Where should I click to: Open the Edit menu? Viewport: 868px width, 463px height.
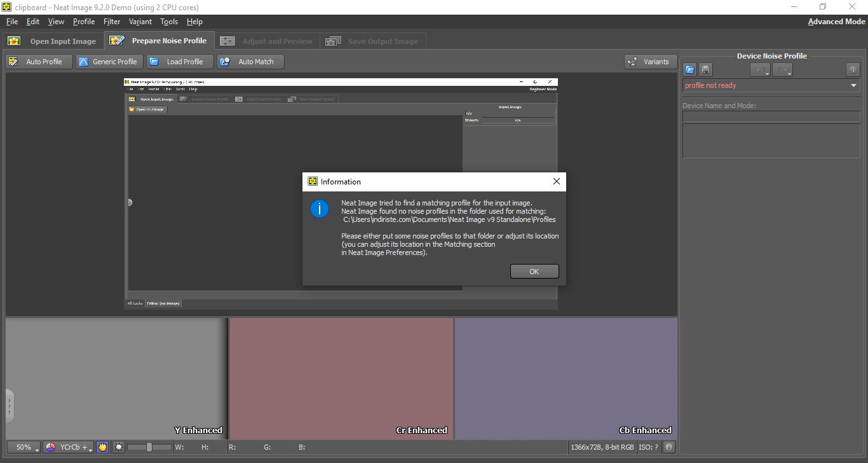click(x=33, y=22)
